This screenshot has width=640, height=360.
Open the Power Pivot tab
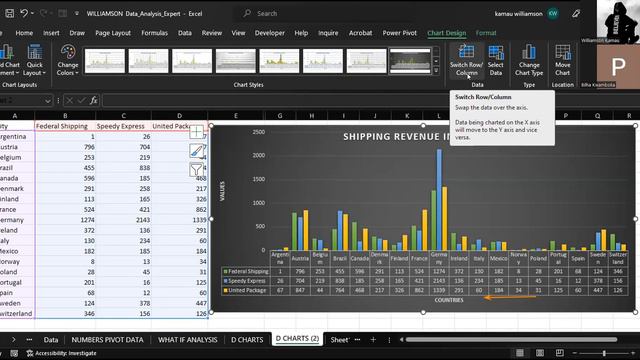pos(400,33)
